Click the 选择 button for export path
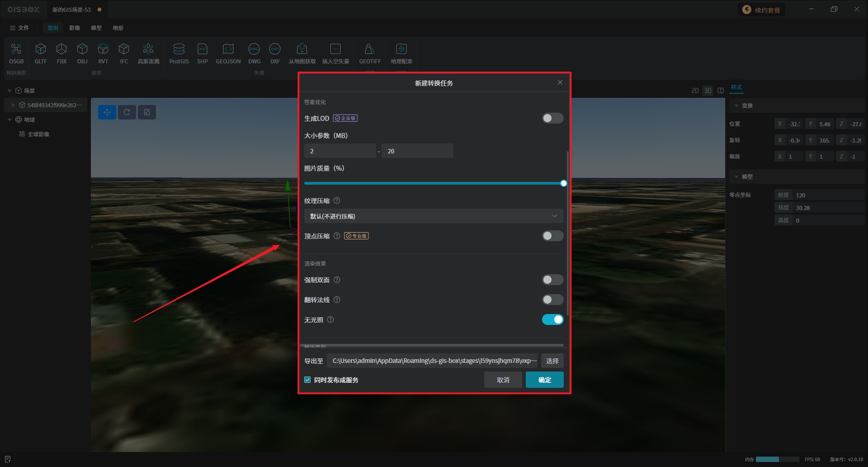The height and width of the screenshot is (467, 868). click(x=552, y=361)
